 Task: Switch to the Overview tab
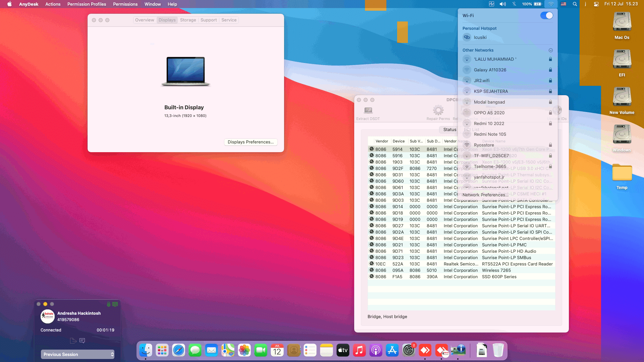click(145, 20)
